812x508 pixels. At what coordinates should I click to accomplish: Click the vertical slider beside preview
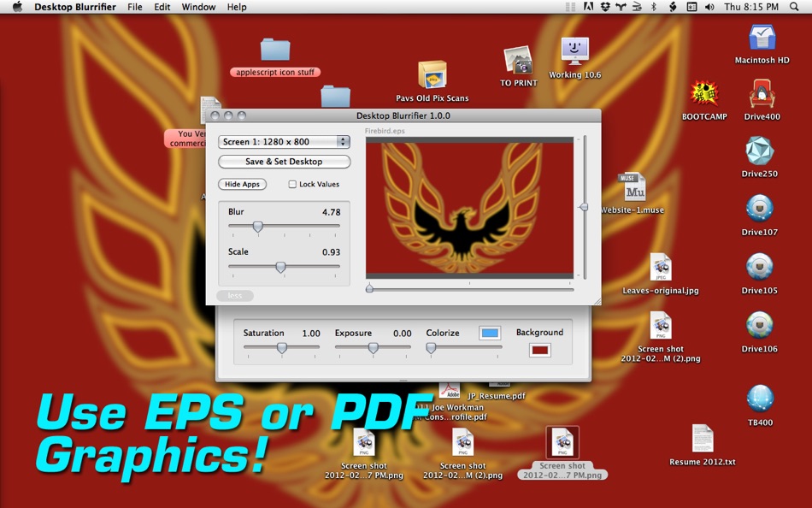(584, 207)
